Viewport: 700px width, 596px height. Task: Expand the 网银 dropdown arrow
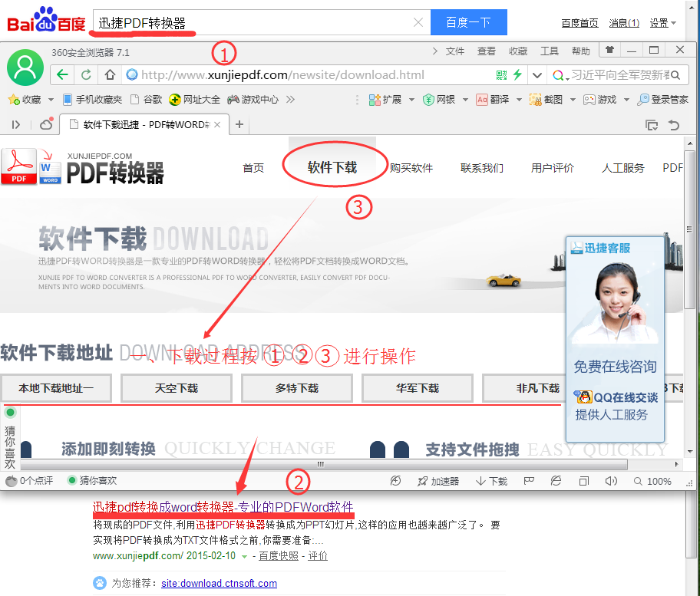[x=465, y=100]
